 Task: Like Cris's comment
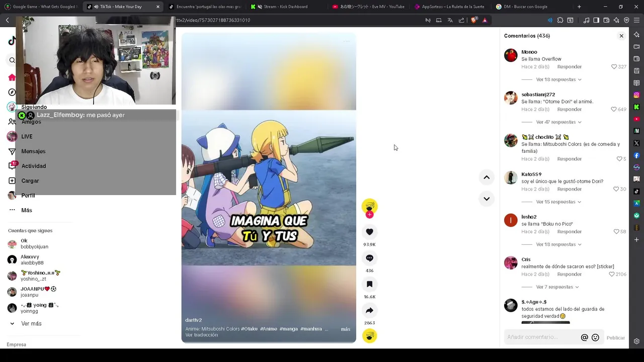(612, 274)
